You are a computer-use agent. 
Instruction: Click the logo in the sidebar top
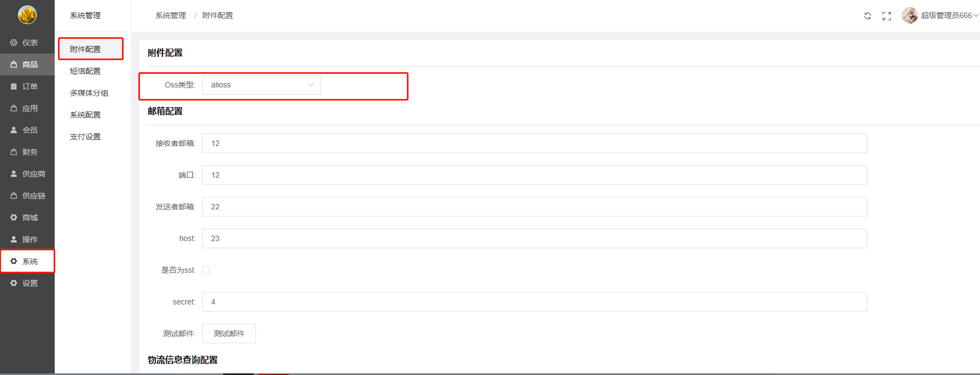pos(27,15)
